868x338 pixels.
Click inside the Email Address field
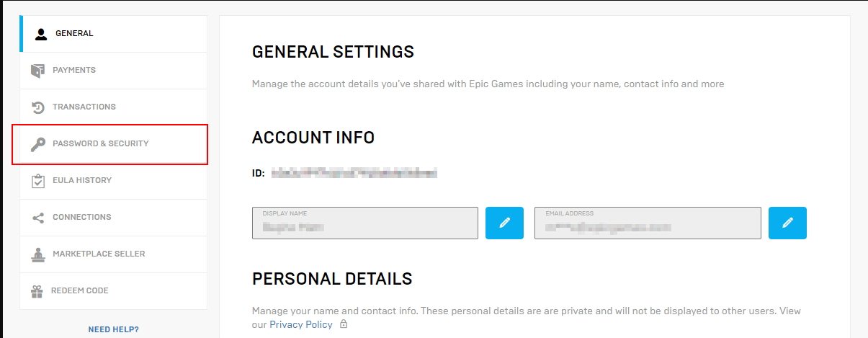coord(648,223)
